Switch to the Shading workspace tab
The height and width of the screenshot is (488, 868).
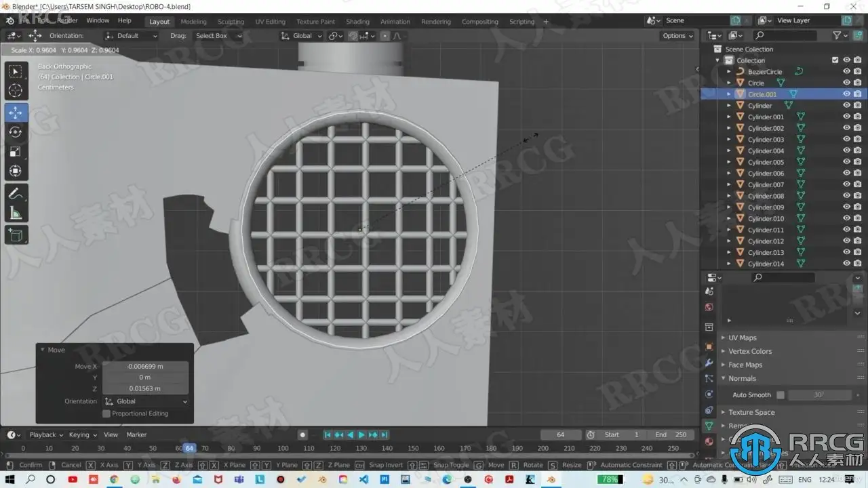click(357, 22)
